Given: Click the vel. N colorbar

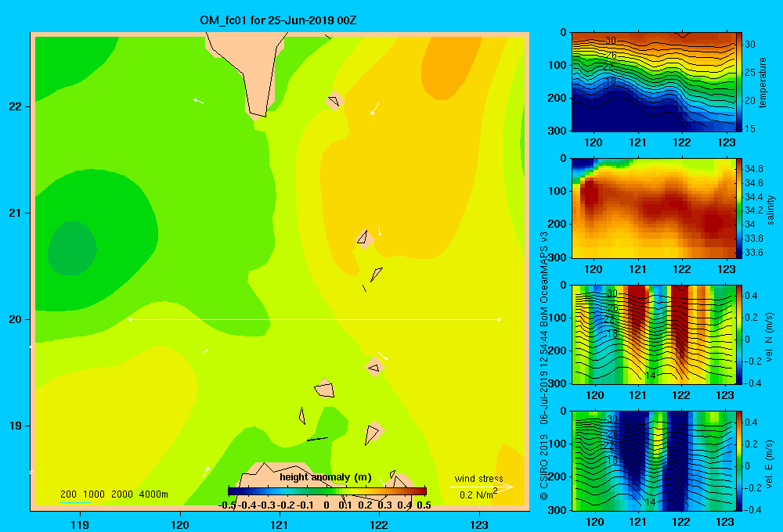Looking at the screenshot, I should [739, 334].
